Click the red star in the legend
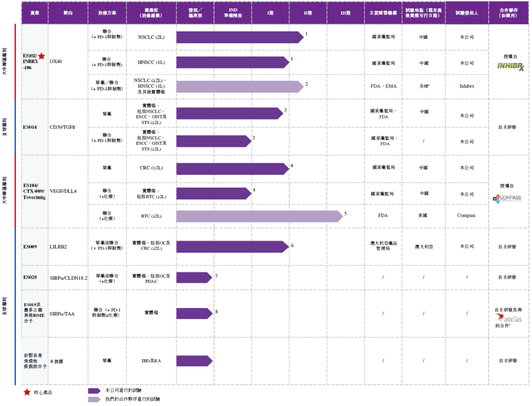Screen dimensions: 532x406 tap(27, 392)
